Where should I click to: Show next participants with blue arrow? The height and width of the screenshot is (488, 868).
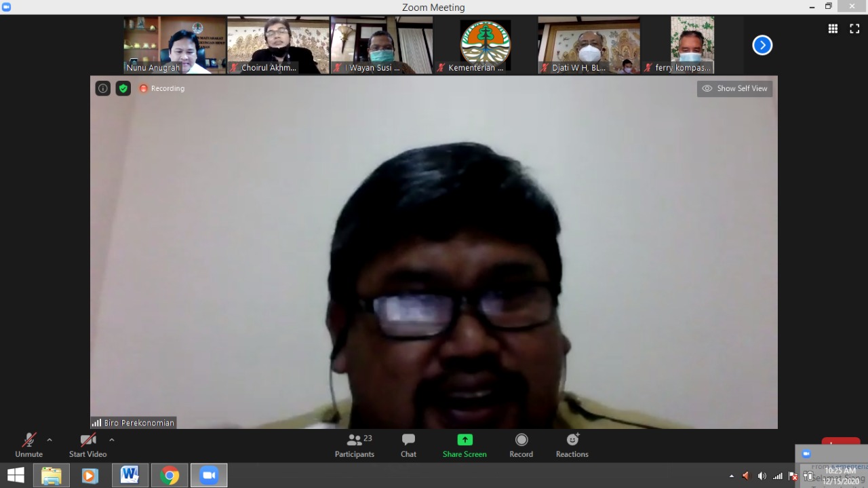click(x=762, y=45)
